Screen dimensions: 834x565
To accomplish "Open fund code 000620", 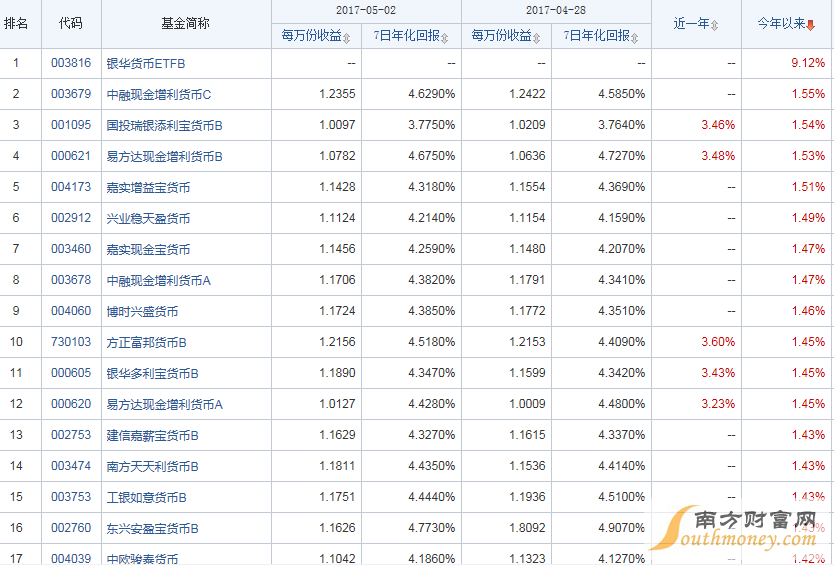I will [x=71, y=403].
